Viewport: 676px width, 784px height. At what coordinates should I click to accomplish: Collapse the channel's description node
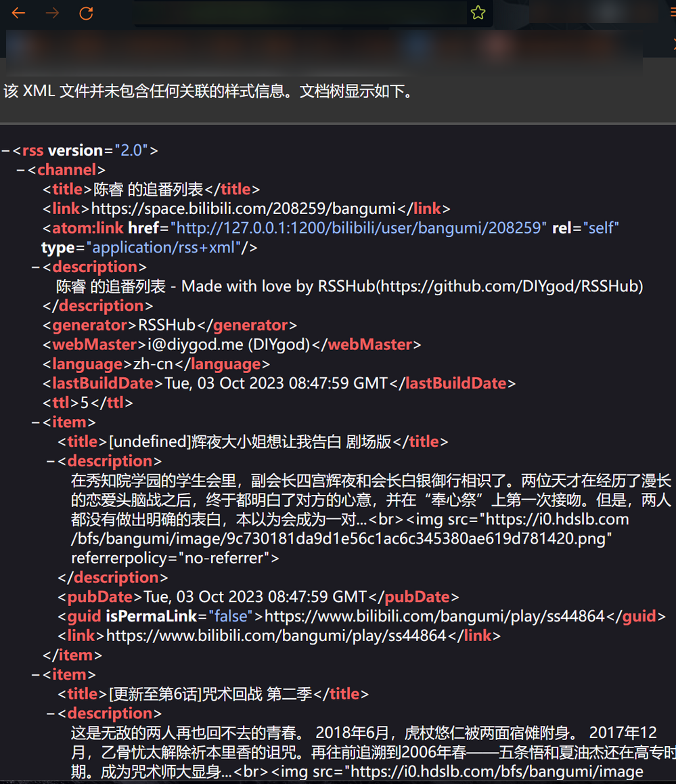(x=36, y=267)
